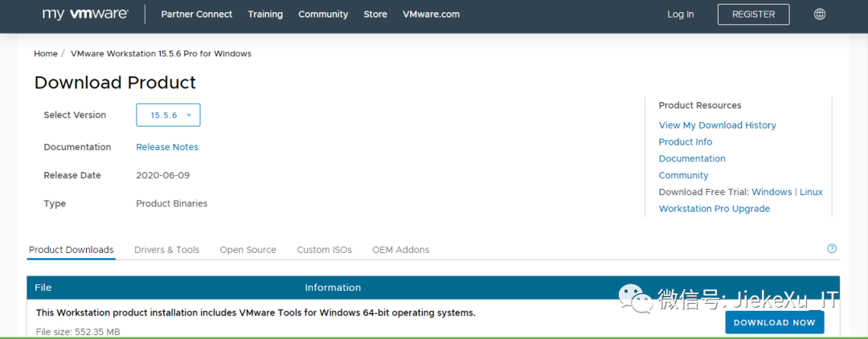
Task: Click the Product Binaries type value
Action: [172, 203]
